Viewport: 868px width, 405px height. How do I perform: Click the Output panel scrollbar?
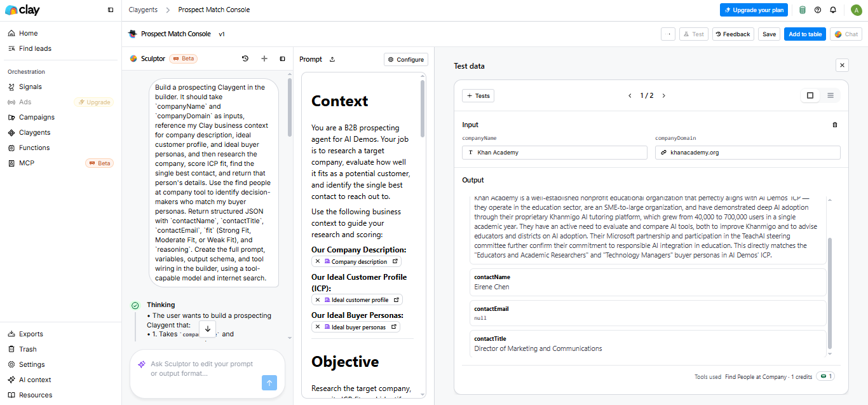point(829,294)
